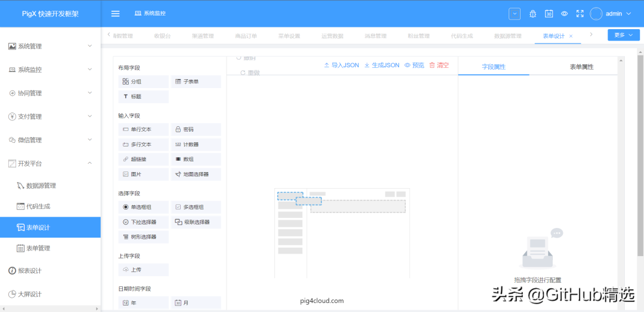This screenshot has width=644, height=312.
Task: Click 导入JSON in the toolbar
Action: [342, 65]
